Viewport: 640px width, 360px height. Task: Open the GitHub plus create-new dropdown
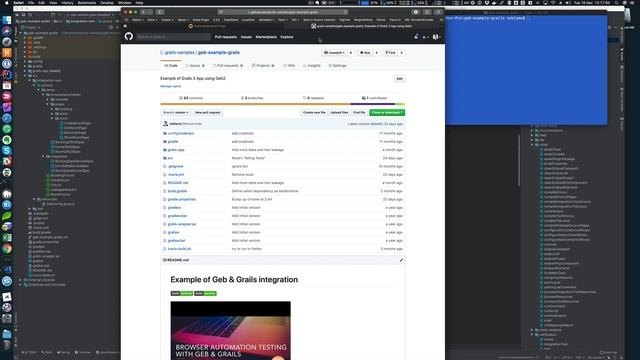pos(425,37)
